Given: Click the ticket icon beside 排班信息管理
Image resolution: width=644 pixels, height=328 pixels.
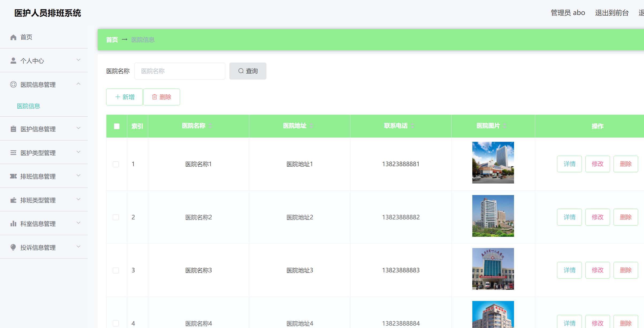Looking at the screenshot, I should click(13, 176).
